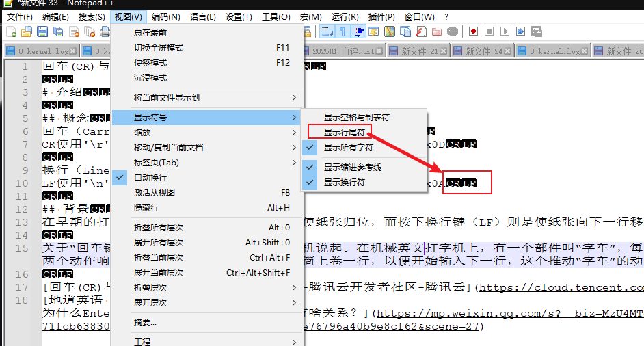
Task: Start macro recording with red dot icon
Action: point(473,31)
